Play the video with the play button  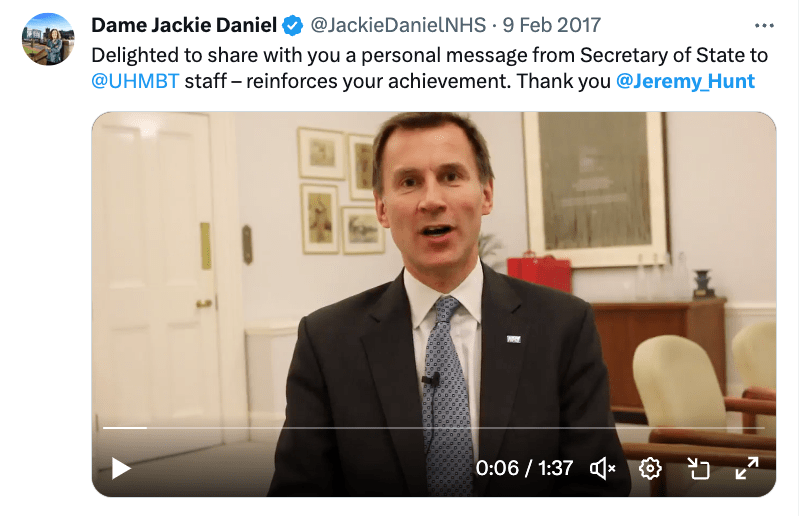[121, 468]
